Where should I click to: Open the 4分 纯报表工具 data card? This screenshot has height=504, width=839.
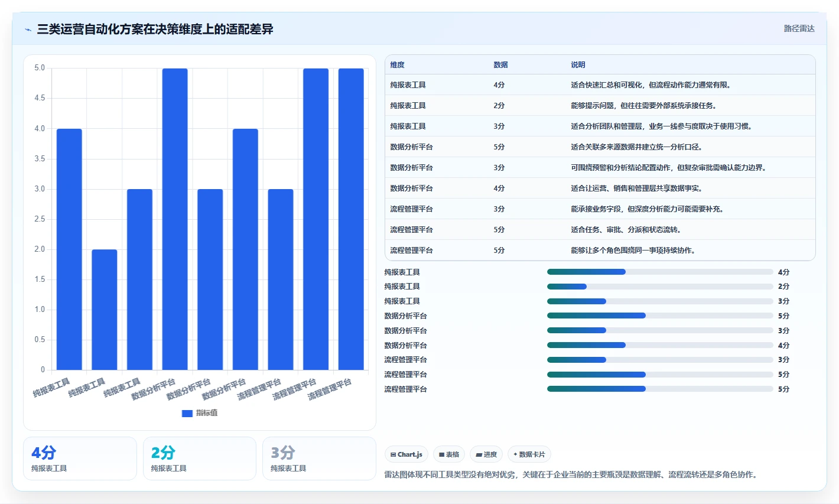click(80, 459)
